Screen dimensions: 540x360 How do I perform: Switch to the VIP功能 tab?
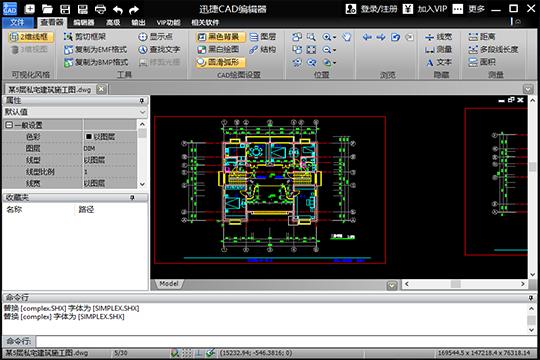point(168,22)
